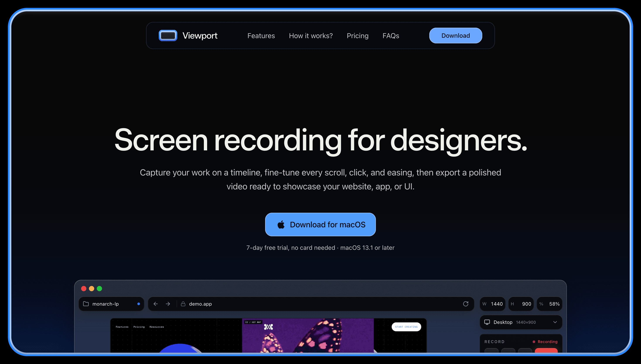Jump to FAQs in navigation
The image size is (641, 364).
point(391,36)
